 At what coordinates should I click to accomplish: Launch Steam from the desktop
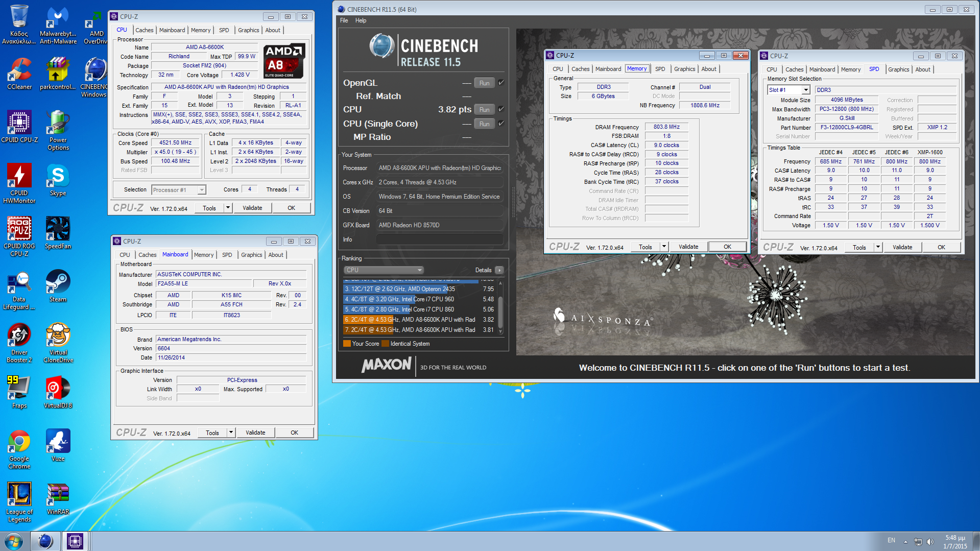(x=58, y=285)
